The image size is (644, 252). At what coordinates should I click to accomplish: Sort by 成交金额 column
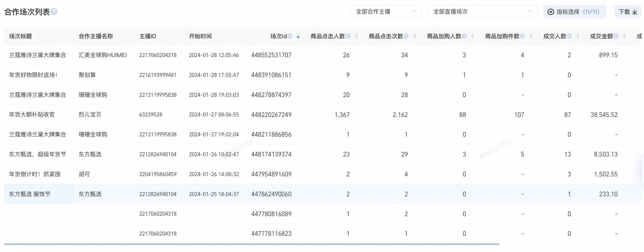click(624, 36)
